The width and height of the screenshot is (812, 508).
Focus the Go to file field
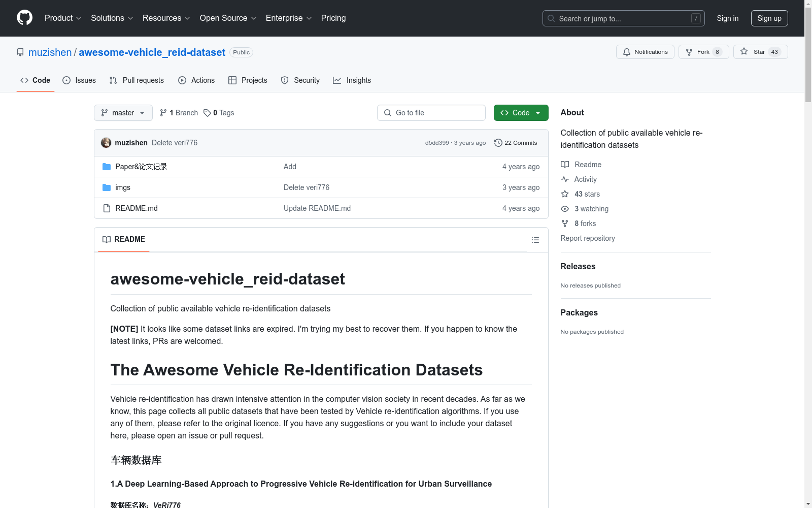point(431,113)
